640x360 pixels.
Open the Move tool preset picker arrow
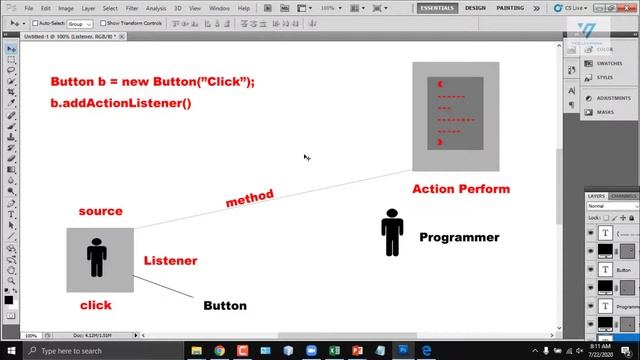(24, 23)
